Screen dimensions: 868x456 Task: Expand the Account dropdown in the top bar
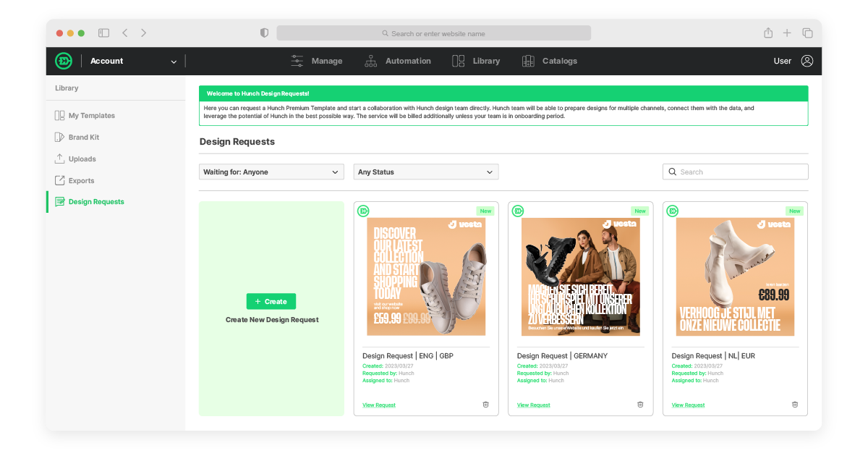coord(173,62)
